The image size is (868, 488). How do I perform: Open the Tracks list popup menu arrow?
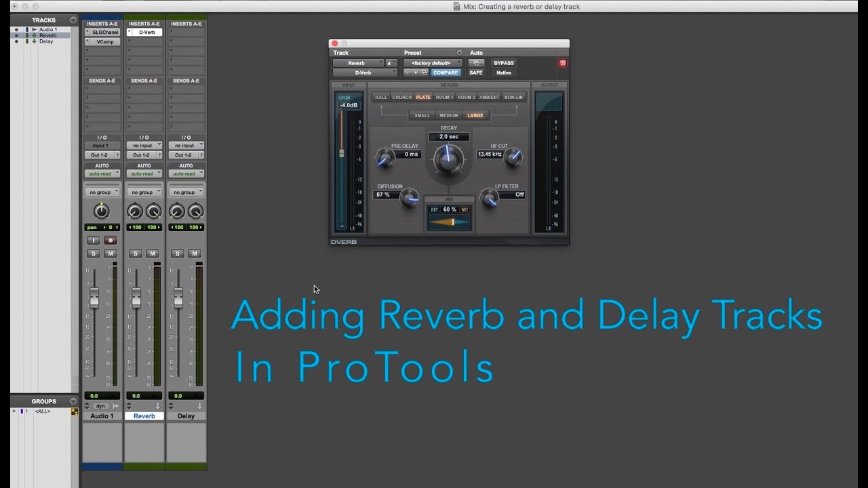pos(73,20)
